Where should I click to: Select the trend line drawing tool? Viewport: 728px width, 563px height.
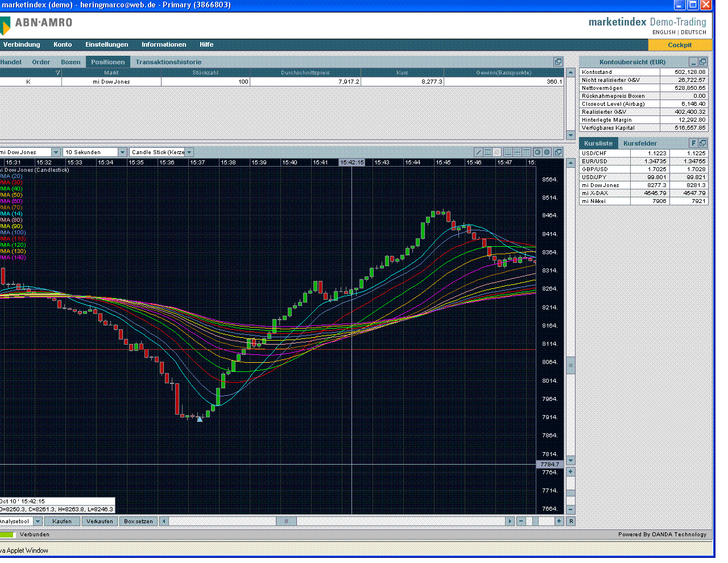click(478, 152)
